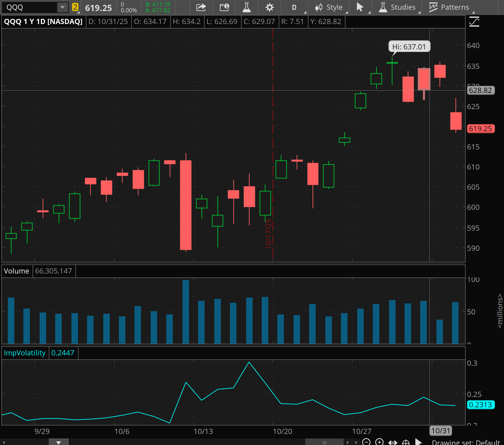This screenshot has width=504, height=445.
Task: Click the crosshair target icon
Action: 406,442
